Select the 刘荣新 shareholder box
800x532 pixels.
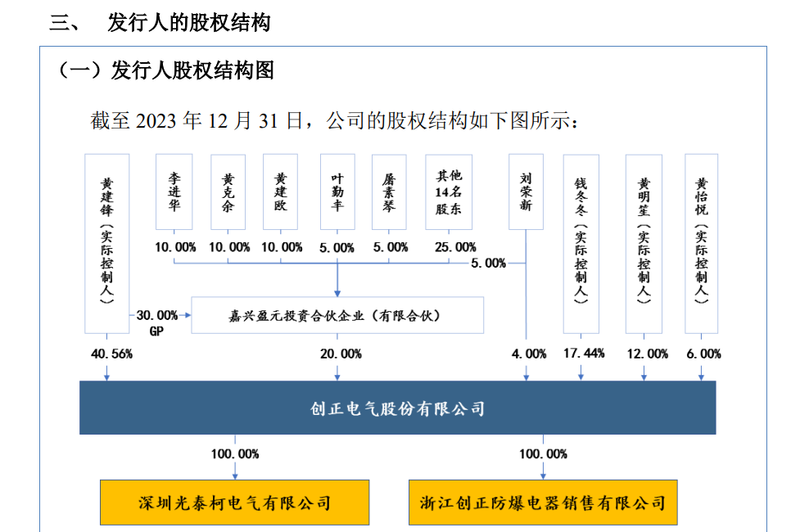click(526, 192)
